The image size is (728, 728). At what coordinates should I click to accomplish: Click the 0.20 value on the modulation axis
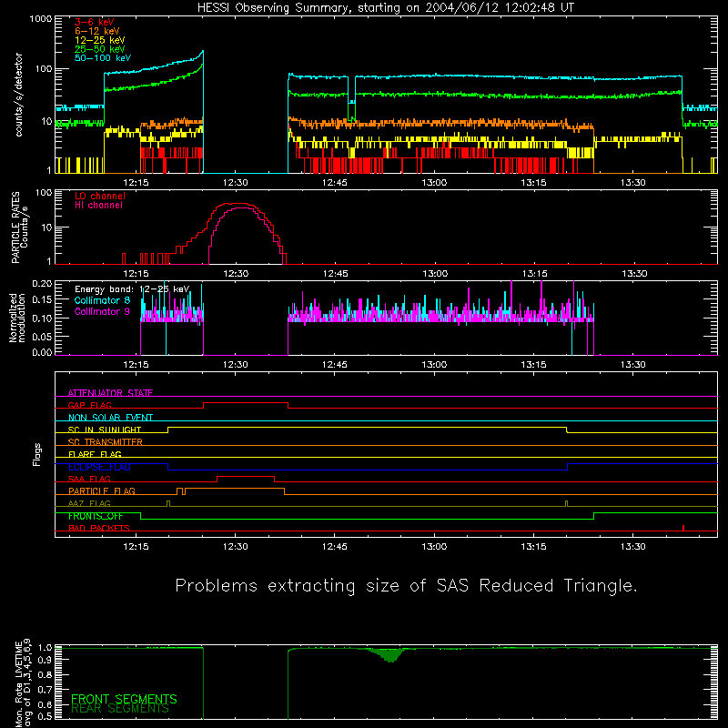tap(42, 283)
